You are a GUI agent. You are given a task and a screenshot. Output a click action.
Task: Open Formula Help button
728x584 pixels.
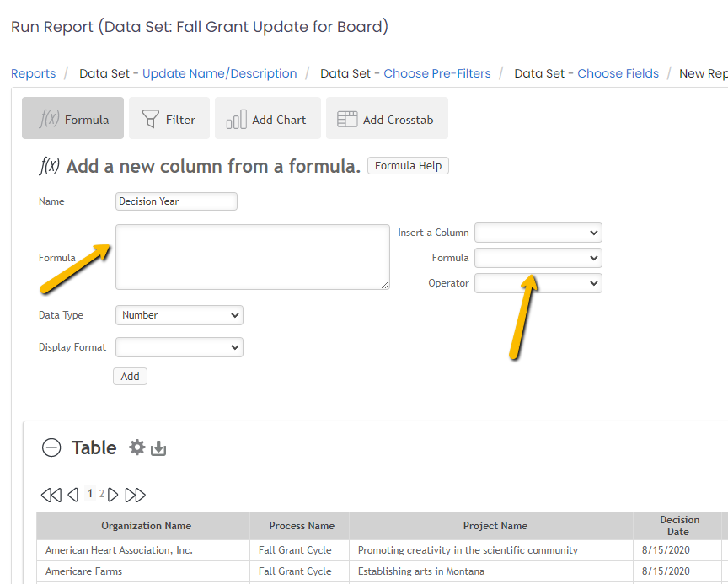[x=408, y=166]
